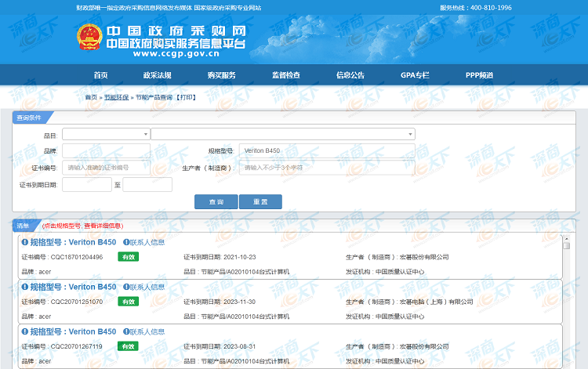This screenshot has width=588, height=369.
Task: Click text 证书编号 : CQC20701267119
Action: click(x=62, y=346)
